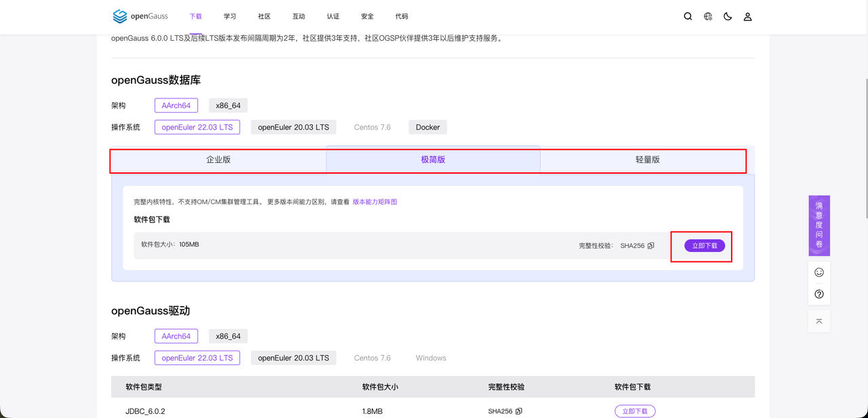Open the 学习 menu
868x418 pixels.
pyautogui.click(x=230, y=16)
